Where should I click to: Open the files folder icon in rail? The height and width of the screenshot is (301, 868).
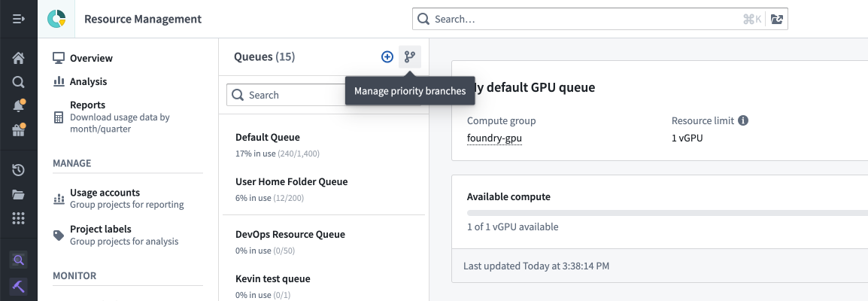point(18,194)
